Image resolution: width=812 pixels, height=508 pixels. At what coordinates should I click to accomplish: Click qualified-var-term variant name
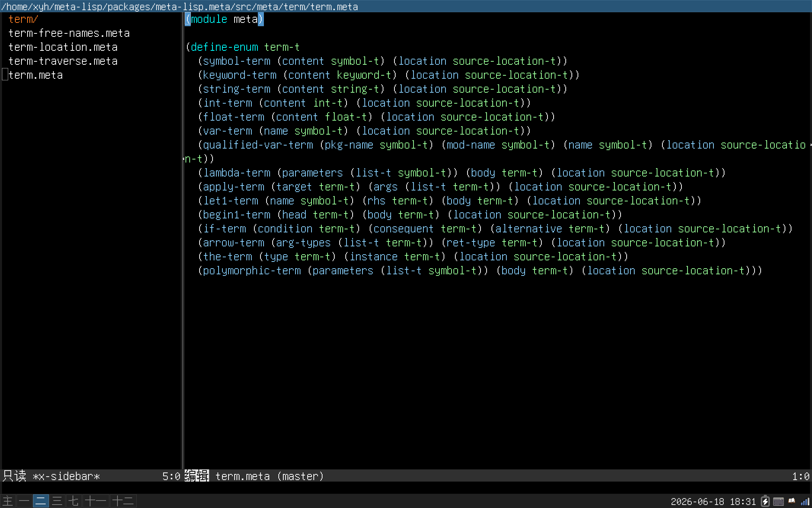(258, 145)
